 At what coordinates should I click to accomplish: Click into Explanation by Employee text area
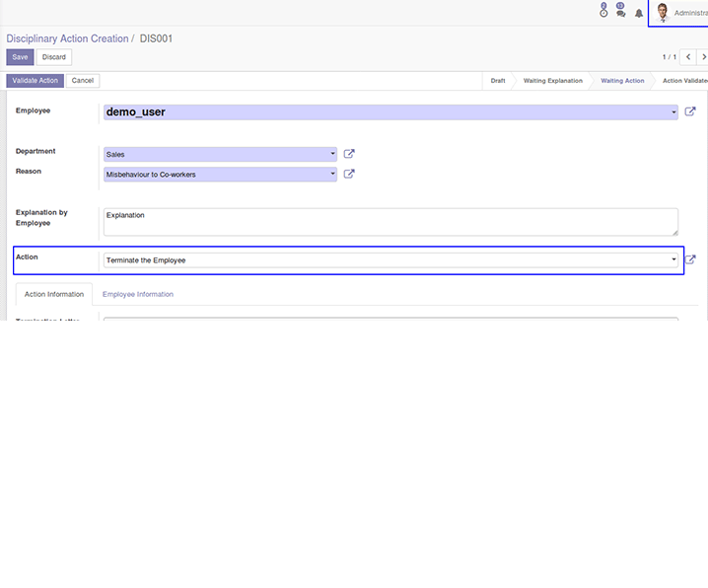point(390,222)
